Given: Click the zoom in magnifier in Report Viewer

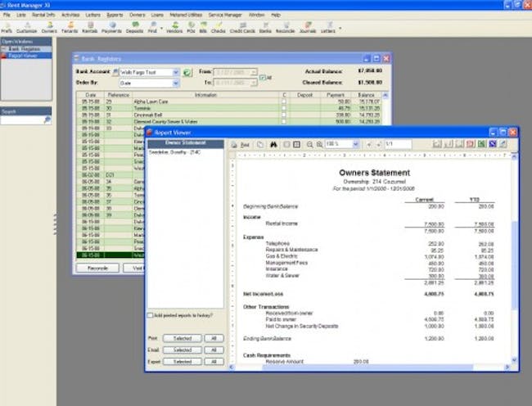Looking at the screenshot, I should pos(319,145).
